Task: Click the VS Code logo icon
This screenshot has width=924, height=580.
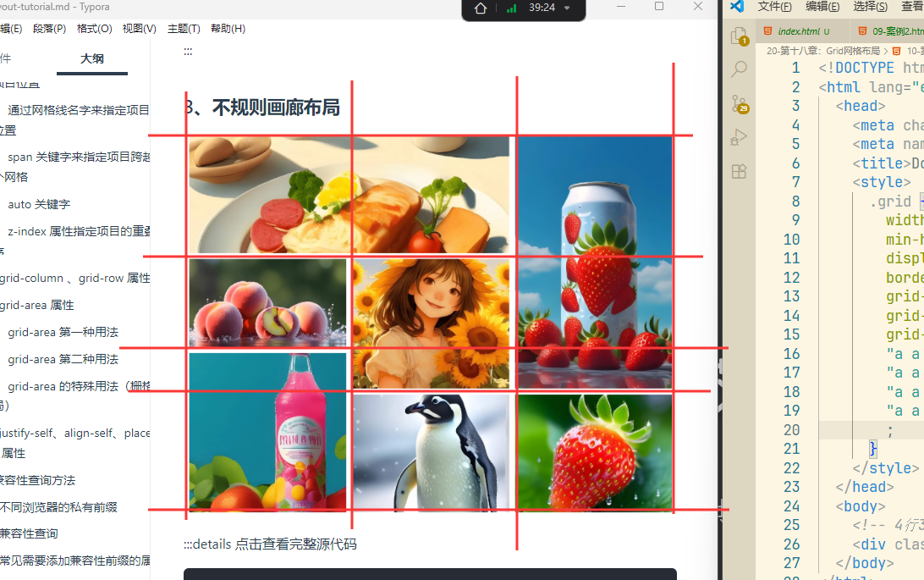Action: (x=736, y=7)
